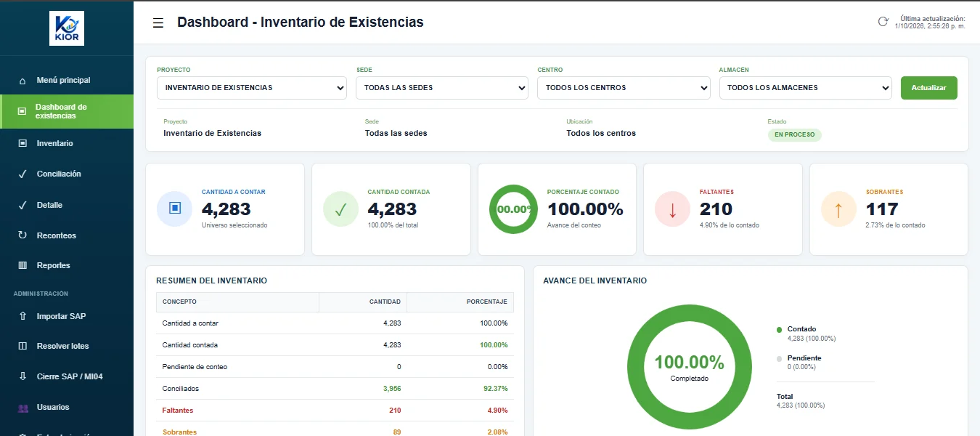Click the Sobrantes table value 89
980x436 pixels.
tap(396, 432)
